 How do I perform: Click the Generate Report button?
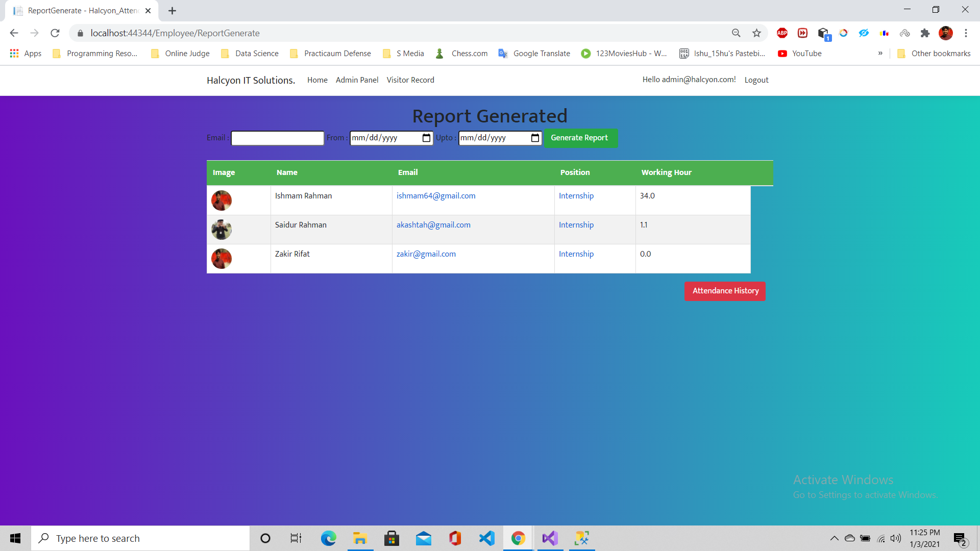(x=580, y=138)
